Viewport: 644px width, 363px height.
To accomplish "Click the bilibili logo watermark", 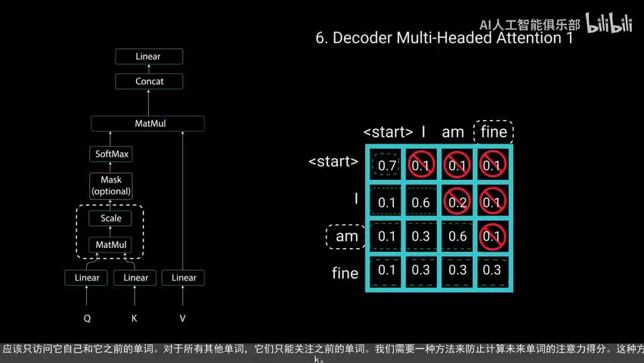I will pos(610,25).
